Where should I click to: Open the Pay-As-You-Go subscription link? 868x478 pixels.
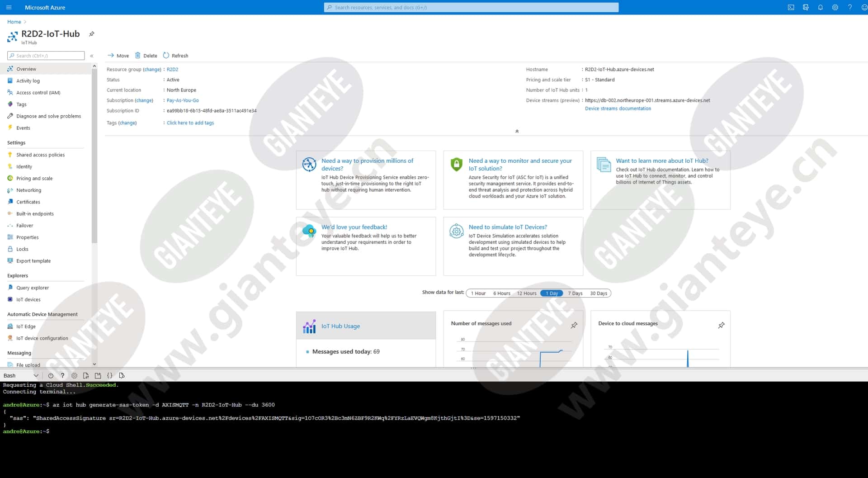point(183,100)
